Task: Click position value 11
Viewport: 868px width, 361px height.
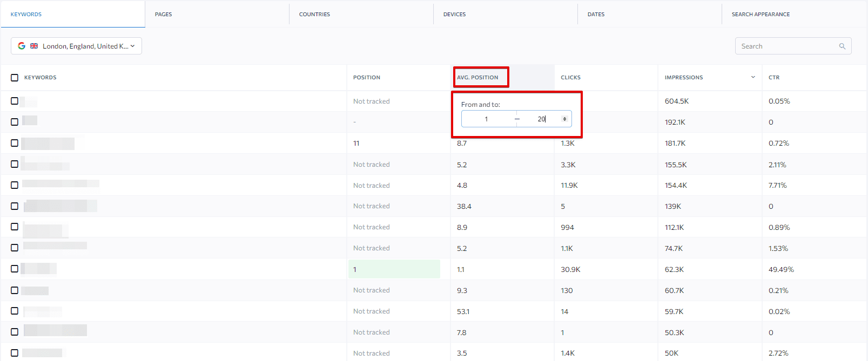Action: tap(356, 144)
